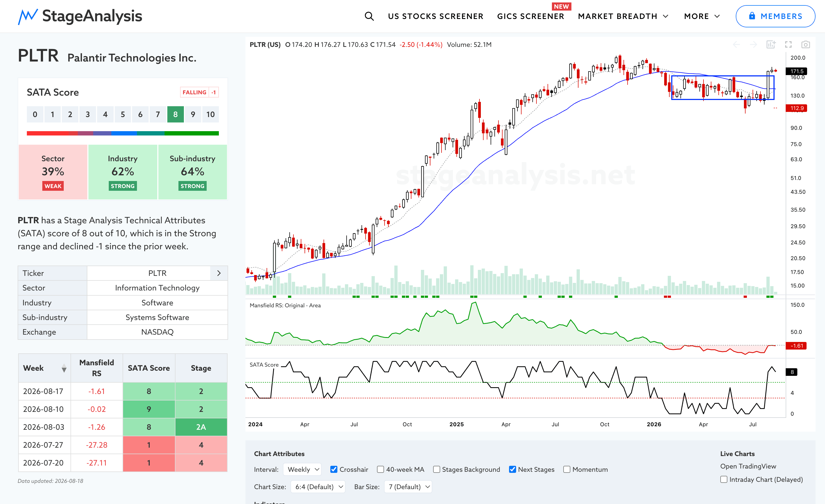Screen dimensions: 825x504
Task: Open the search magnifier icon
Action: point(369,16)
